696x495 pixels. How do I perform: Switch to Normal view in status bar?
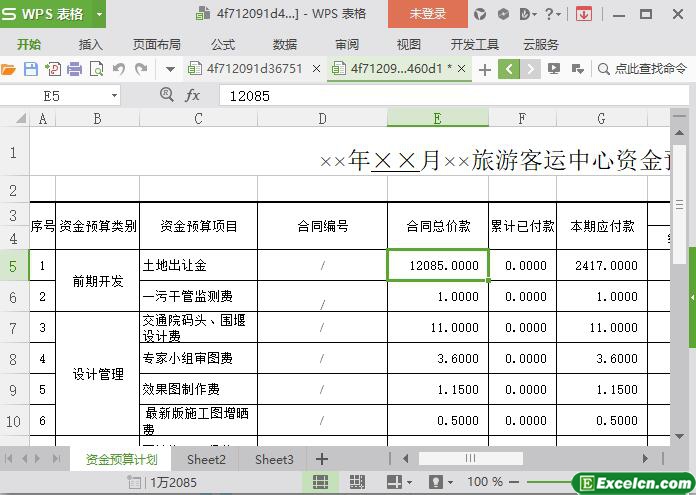(x=320, y=482)
